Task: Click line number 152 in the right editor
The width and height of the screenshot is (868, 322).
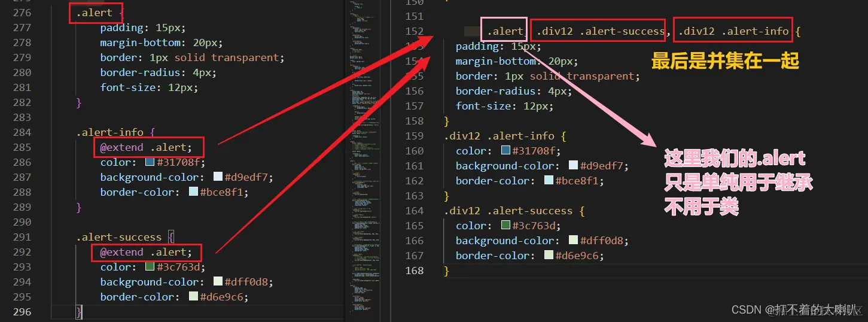Action: point(414,31)
